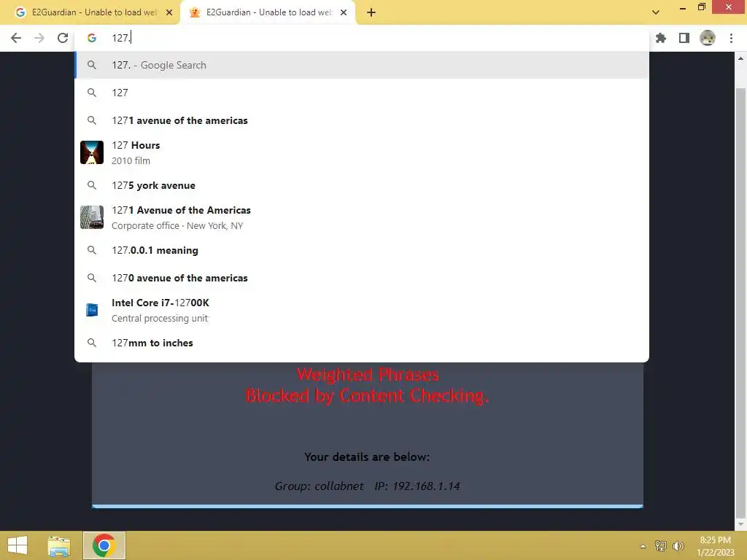Click the 'Group: collabnet' text
This screenshot has height=560, width=747.
pos(319,486)
